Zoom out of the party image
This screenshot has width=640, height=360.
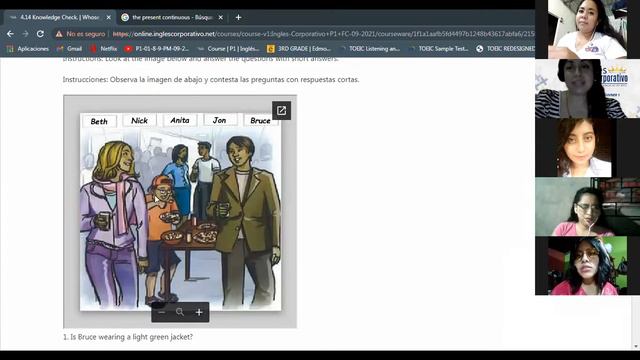162,312
